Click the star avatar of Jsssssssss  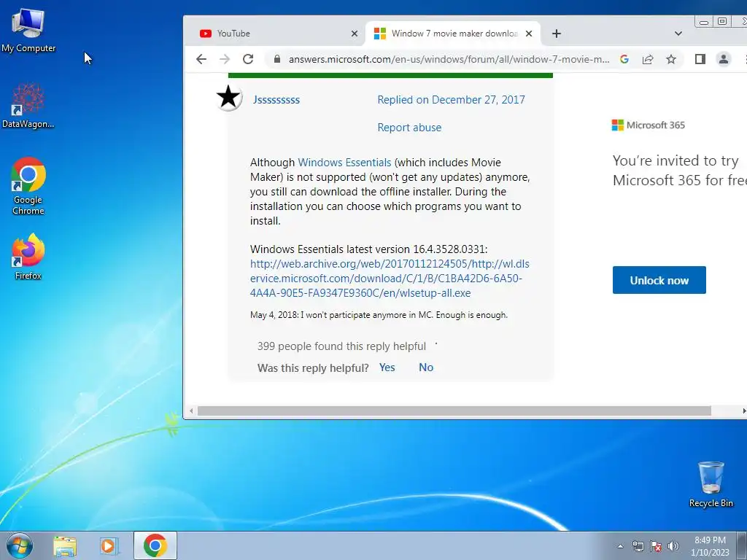228,98
